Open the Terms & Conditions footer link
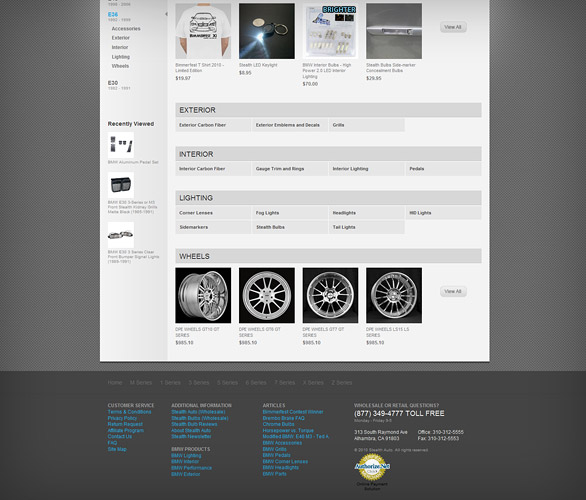This screenshot has height=500, width=586. click(x=129, y=412)
